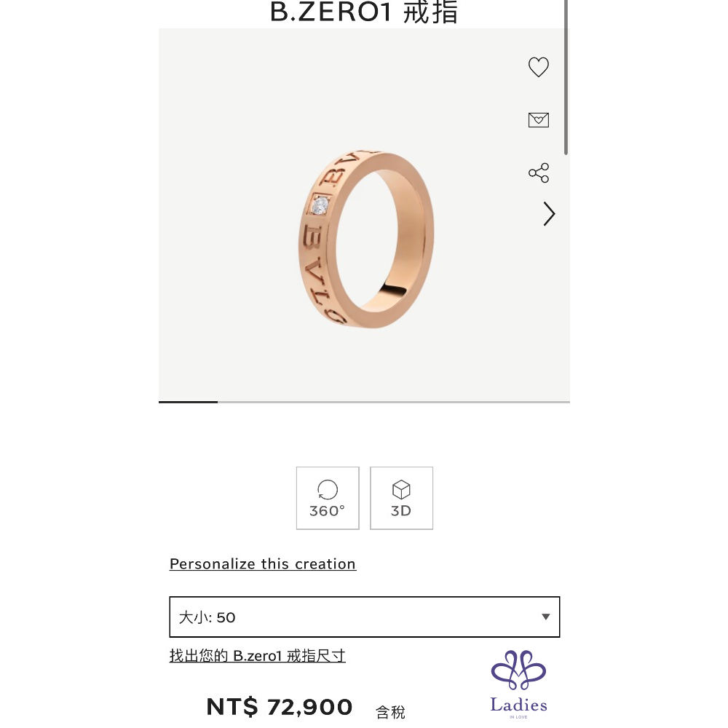
Task: Go to next product image arrow
Action: coord(549,213)
